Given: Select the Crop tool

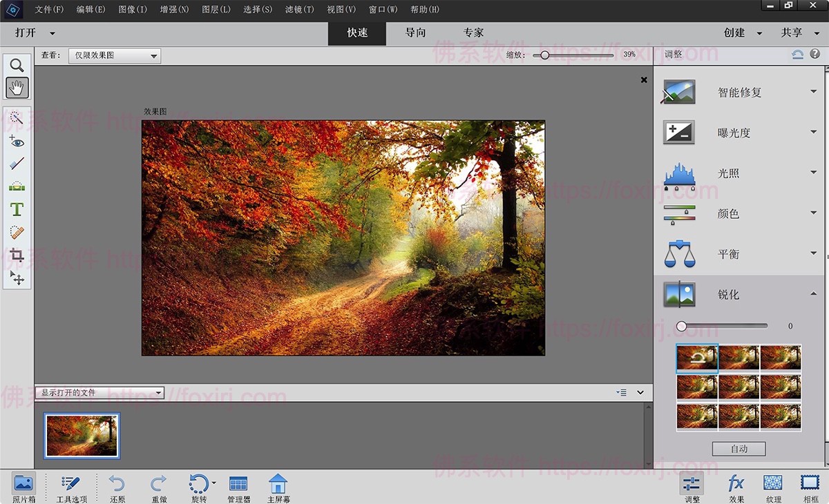Looking at the screenshot, I should (x=17, y=255).
